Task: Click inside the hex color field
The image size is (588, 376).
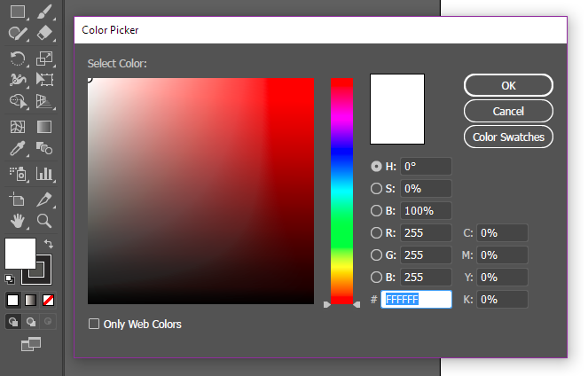Action: point(416,300)
